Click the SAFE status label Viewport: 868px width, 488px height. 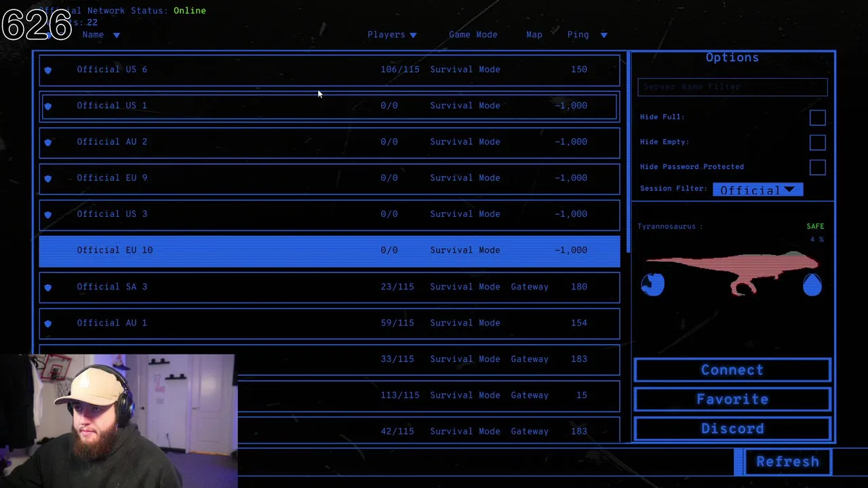pyautogui.click(x=815, y=226)
